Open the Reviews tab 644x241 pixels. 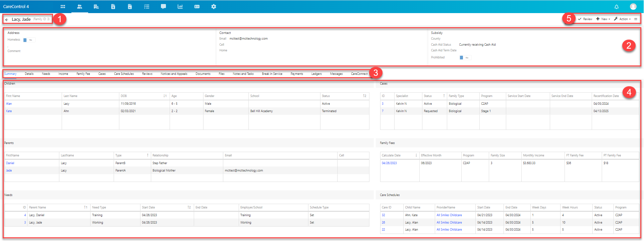click(x=147, y=74)
